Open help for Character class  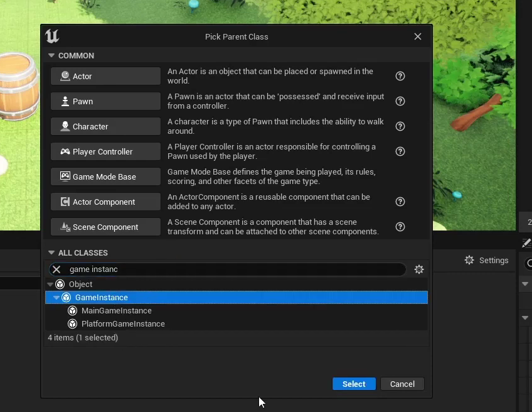point(400,126)
